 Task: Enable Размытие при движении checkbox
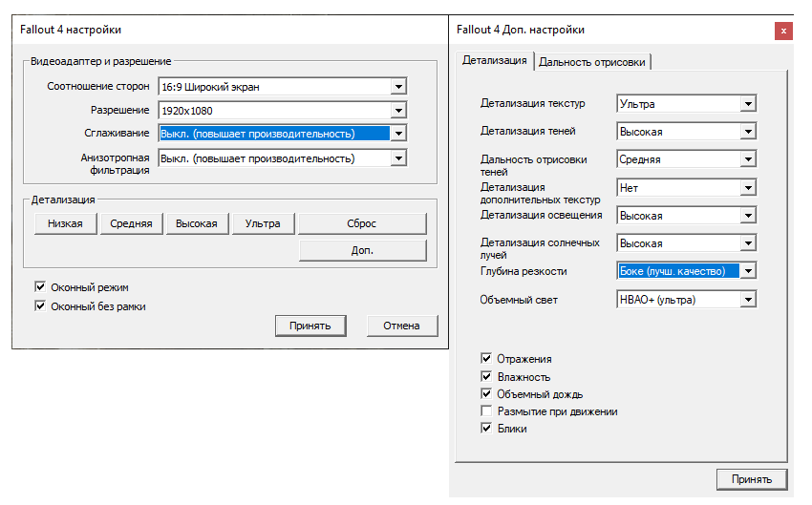tap(487, 411)
